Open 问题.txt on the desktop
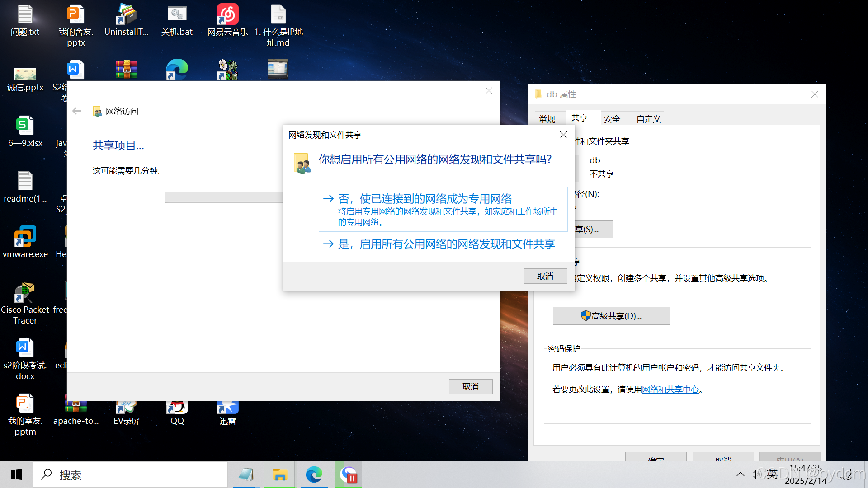 (25, 15)
